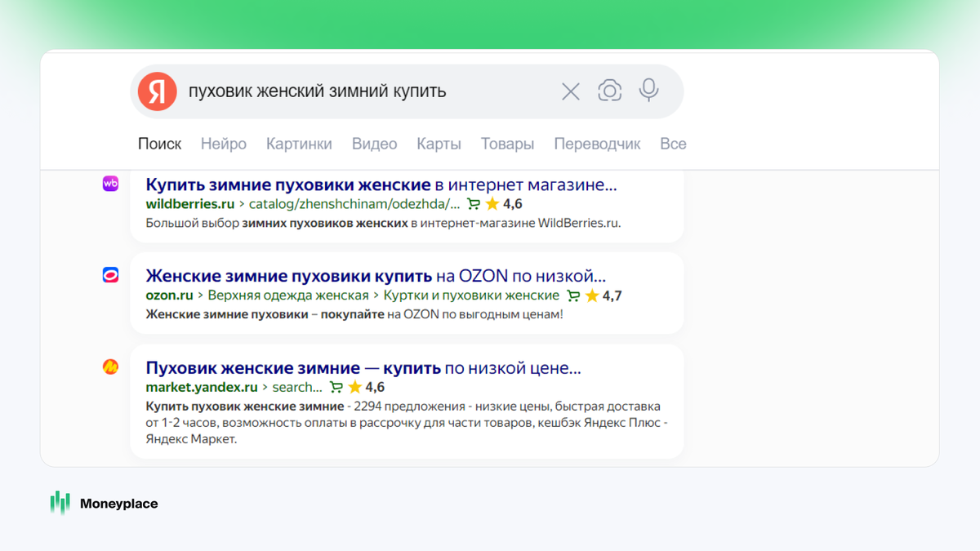Open image search via camera icon
This screenshot has width=980, height=551.
(x=609, y=91)
